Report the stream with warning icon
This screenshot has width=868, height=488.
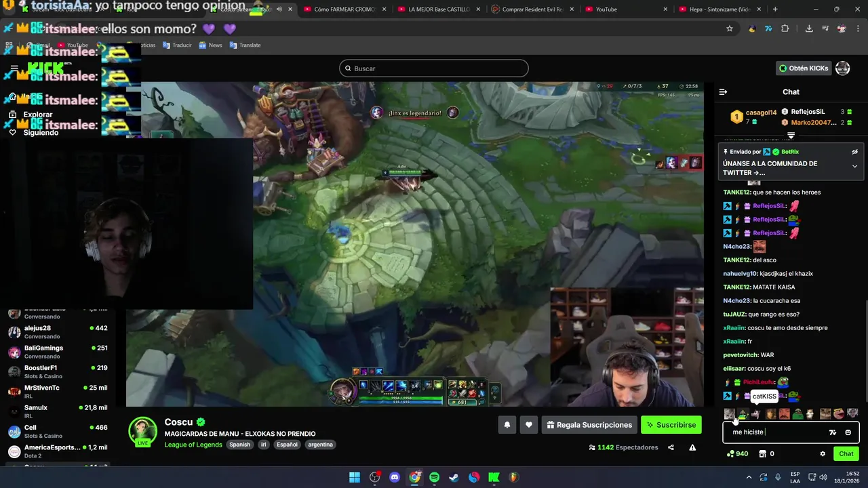pyautogui.click(x=692, y=447)
